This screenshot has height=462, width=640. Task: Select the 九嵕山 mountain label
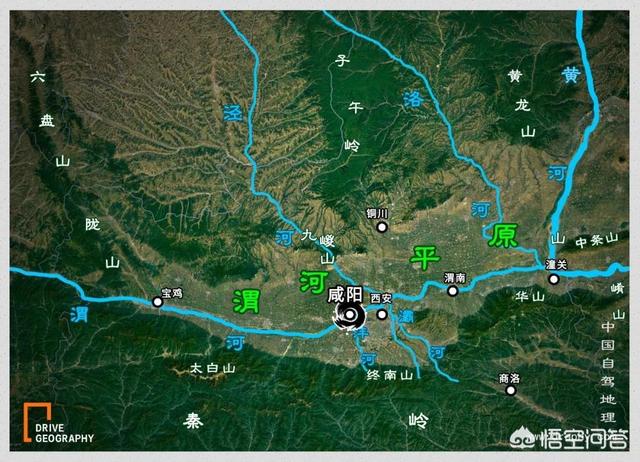pyautogui.click(x=320, y=246)
